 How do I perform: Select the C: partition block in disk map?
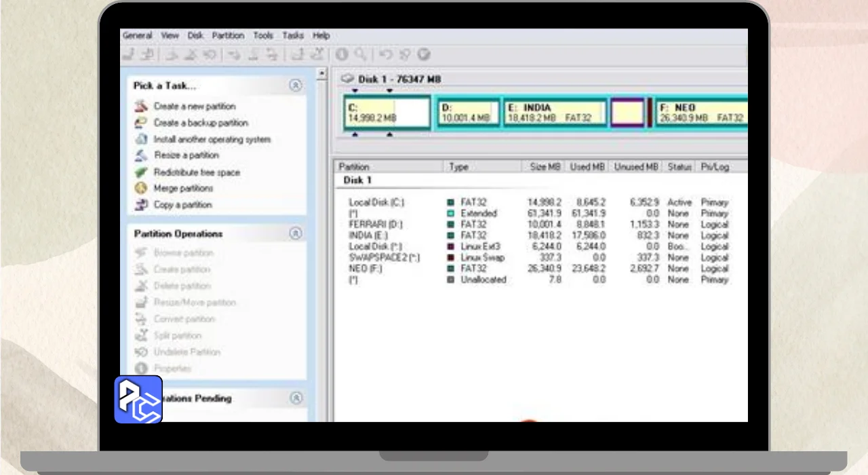[x=387, y=113]
